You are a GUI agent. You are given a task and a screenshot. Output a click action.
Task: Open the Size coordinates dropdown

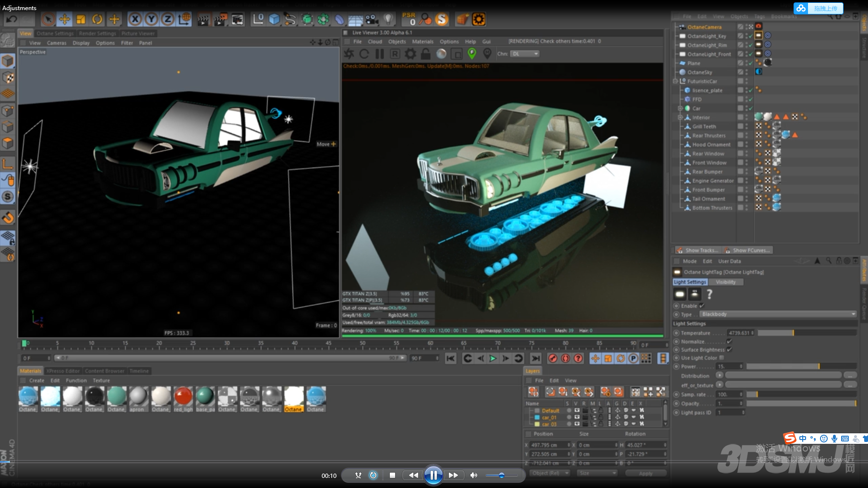pos(597,473)
